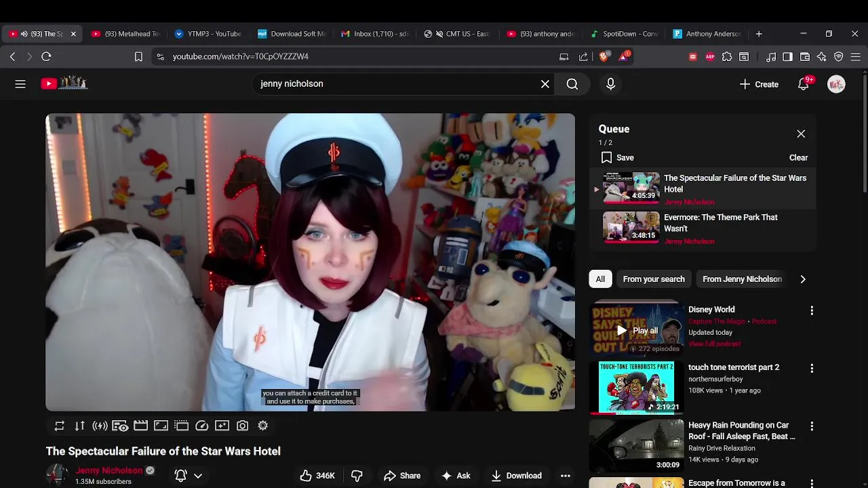Open more actions three-dot menu below video
Screen dimensions: 868x488
[x=566, y=476]
